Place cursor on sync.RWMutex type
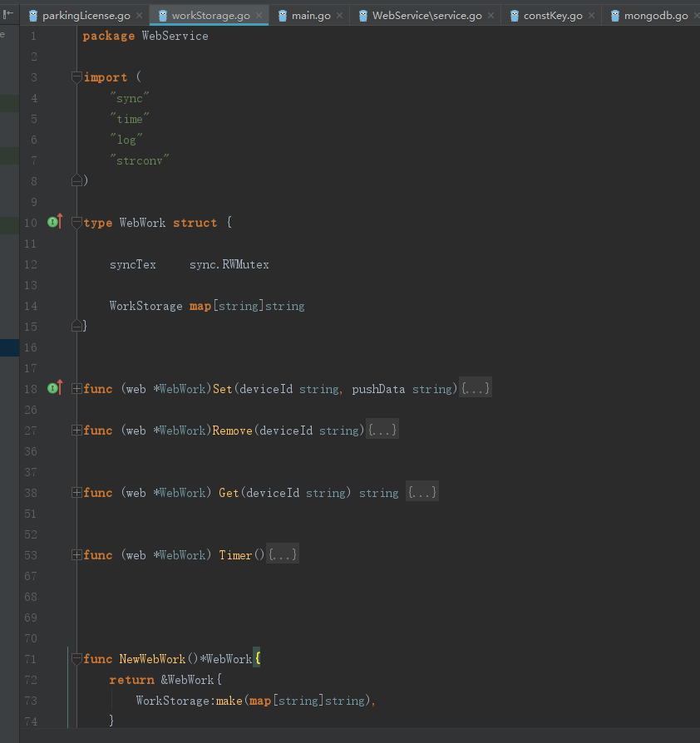The height and width of the screenshot is (743, 700). [229, 264]
